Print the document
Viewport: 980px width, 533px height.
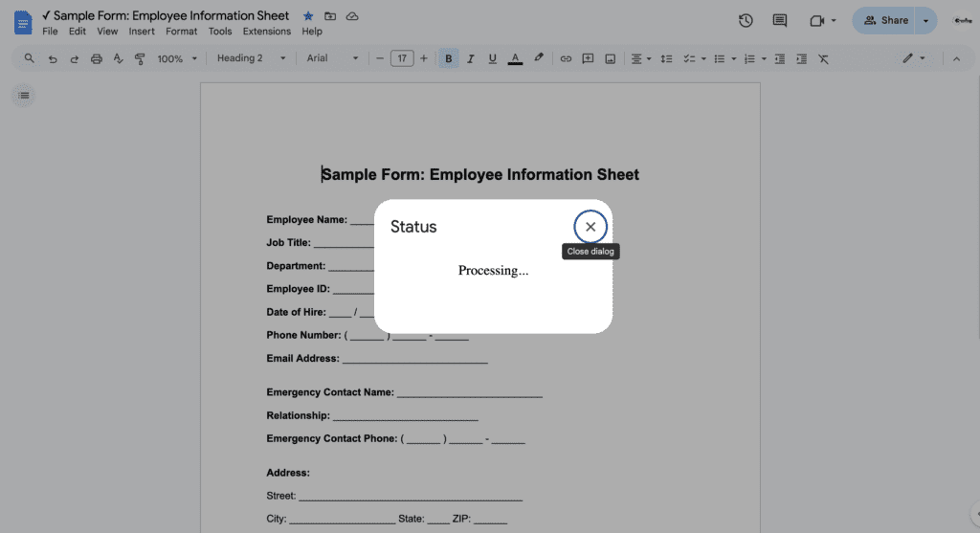(x=97, y=58)
